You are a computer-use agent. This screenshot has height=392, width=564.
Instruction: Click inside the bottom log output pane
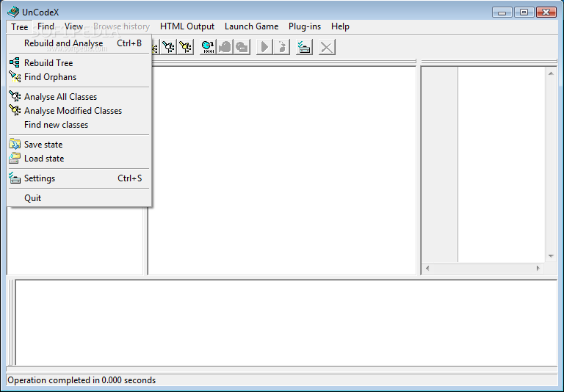(x=286, y=322)
